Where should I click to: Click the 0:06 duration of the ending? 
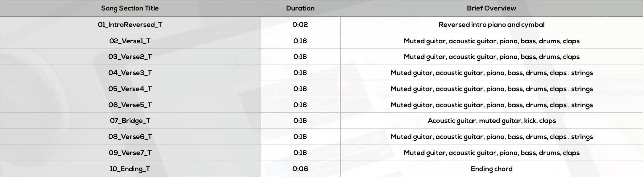tap(300, 169)
